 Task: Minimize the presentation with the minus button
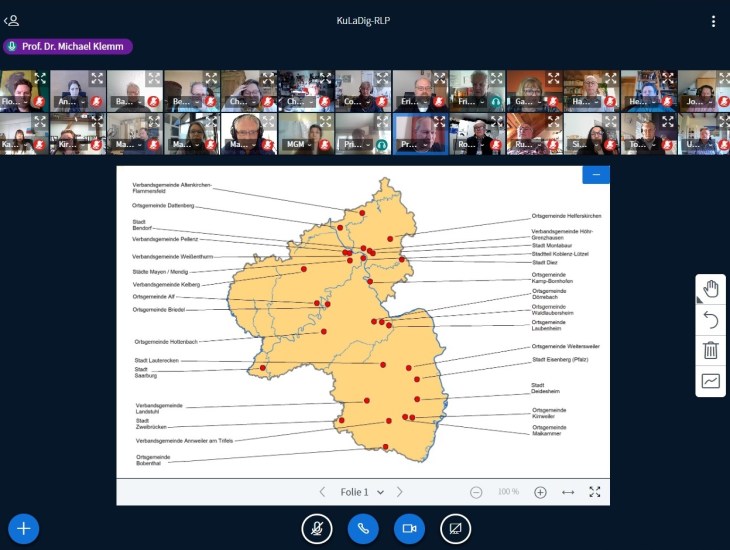click(x=596, y=175)
